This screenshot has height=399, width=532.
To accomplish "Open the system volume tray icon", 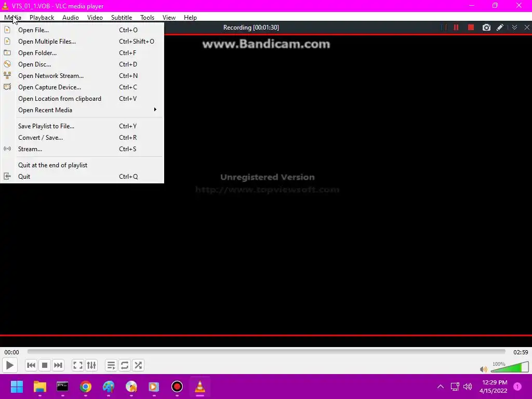I will tap(468, 387).
